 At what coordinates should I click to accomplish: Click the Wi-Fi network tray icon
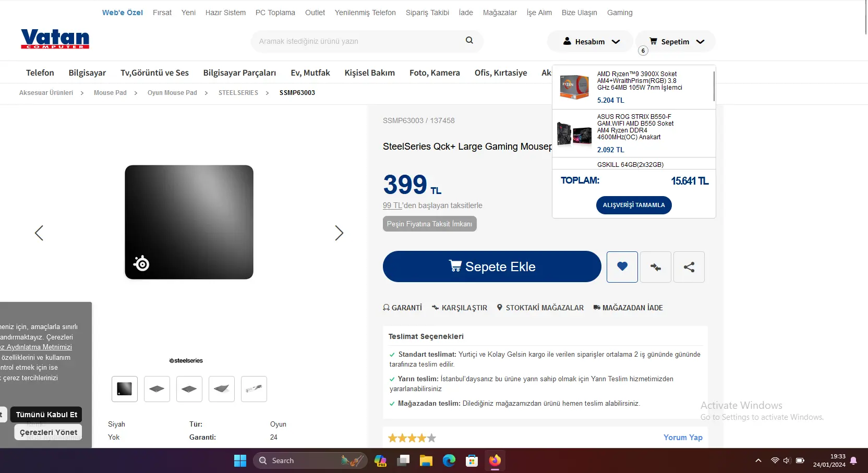point(775,460)
